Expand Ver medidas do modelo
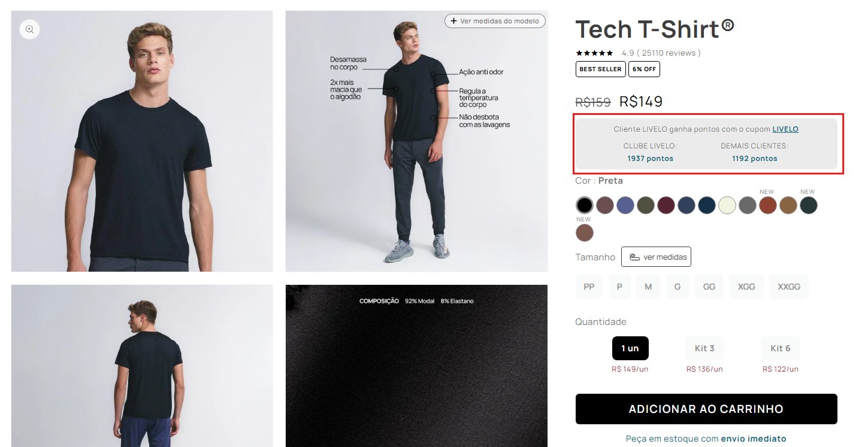868x447 pixels. [495, 21]
